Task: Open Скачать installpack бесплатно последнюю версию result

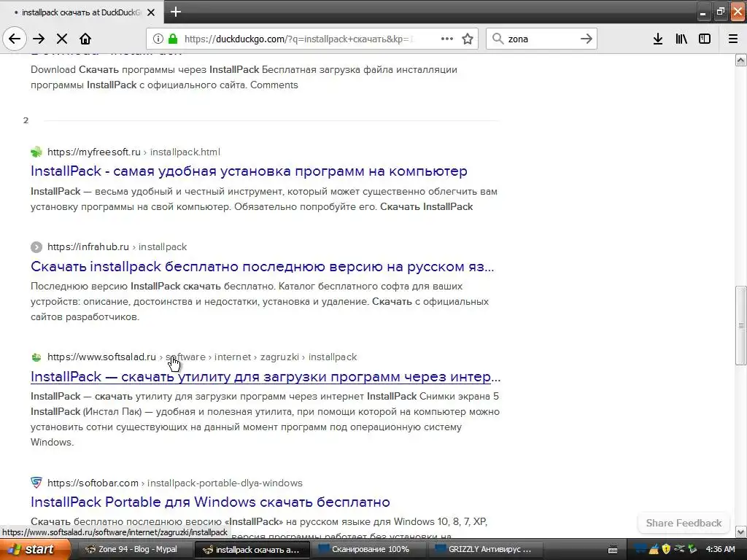Action: (x=262, y=267)
